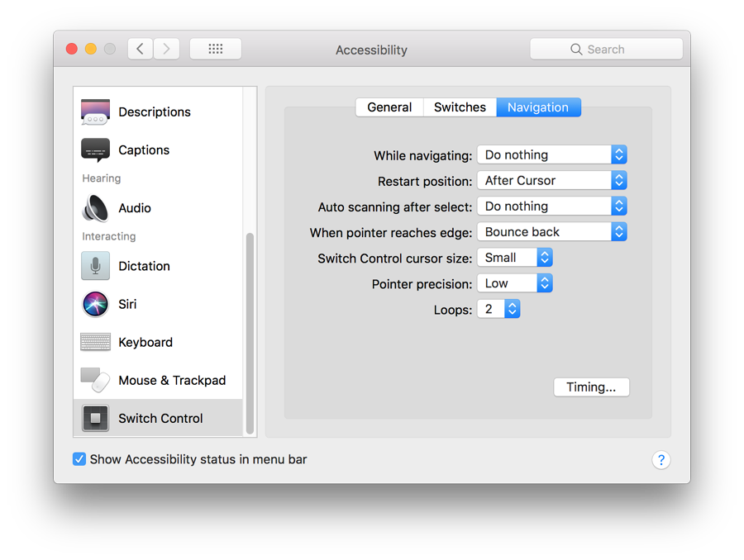This screenshot has height=560, width=744.
Task: Open When pointer reaches edge dropdown
Action: point(552,232)
